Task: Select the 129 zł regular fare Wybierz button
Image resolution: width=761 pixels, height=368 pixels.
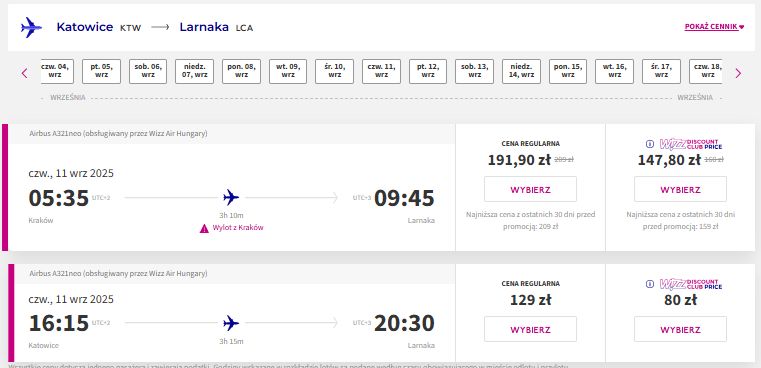Action: click(530, 330)
